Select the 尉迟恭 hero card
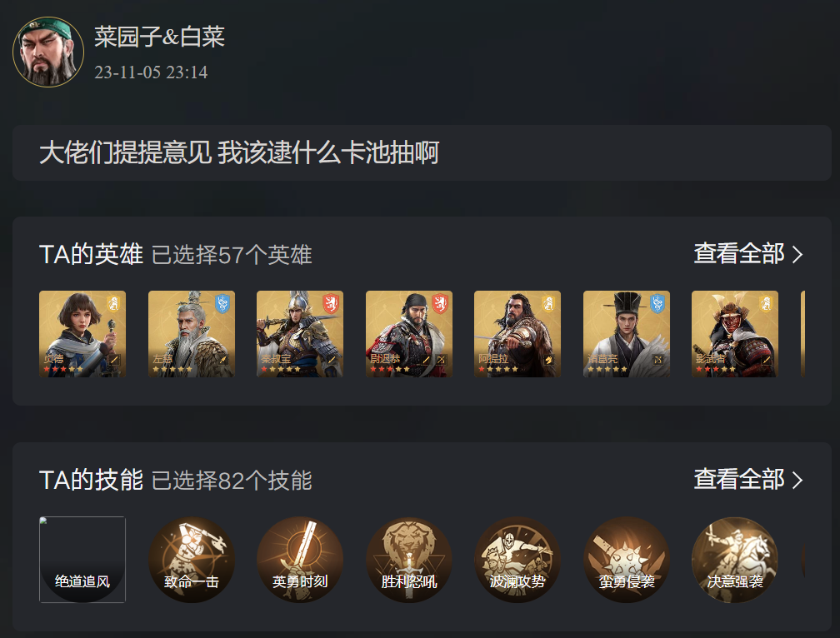The height and width of the screenshot is (638, 840). (408, 334)
